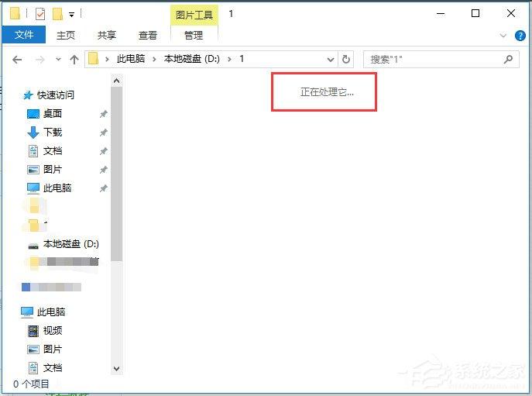
Task: Click the 0 个项目 status text
Action: 31,384
